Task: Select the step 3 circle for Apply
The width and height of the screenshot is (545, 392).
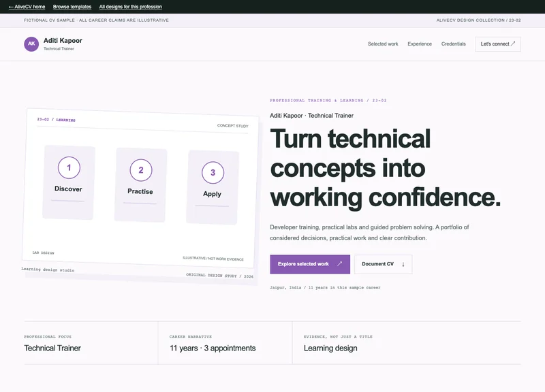Action: pos(213,173)
